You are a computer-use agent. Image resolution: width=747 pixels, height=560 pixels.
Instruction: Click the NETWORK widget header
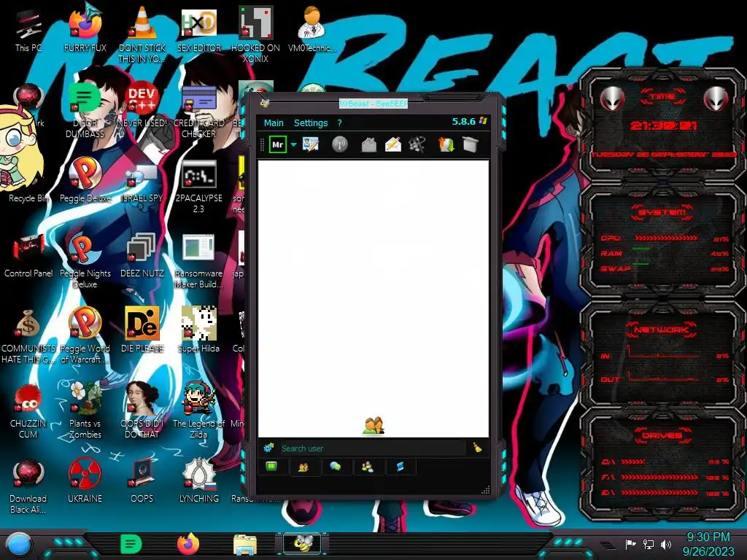(661, 330)
